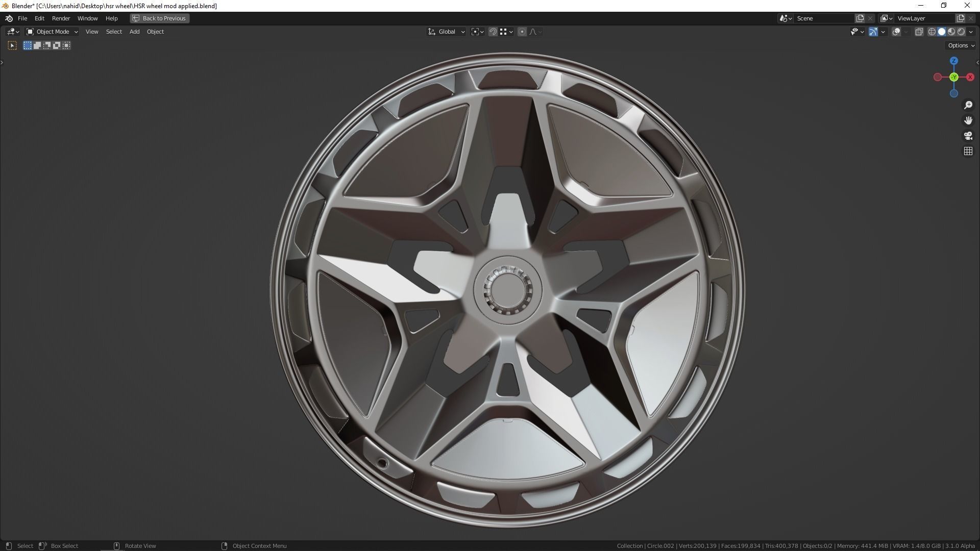
Task: Open the Render menu
Action: click(61, 18)
